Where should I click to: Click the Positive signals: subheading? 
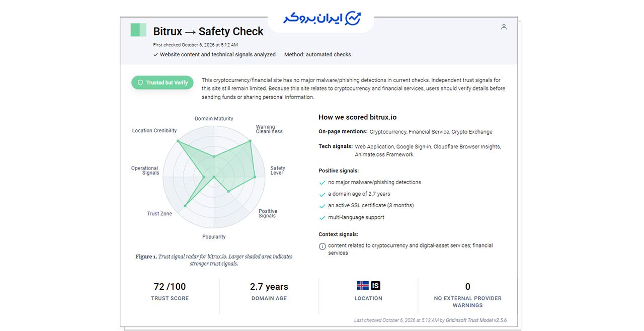pos(339,171)
